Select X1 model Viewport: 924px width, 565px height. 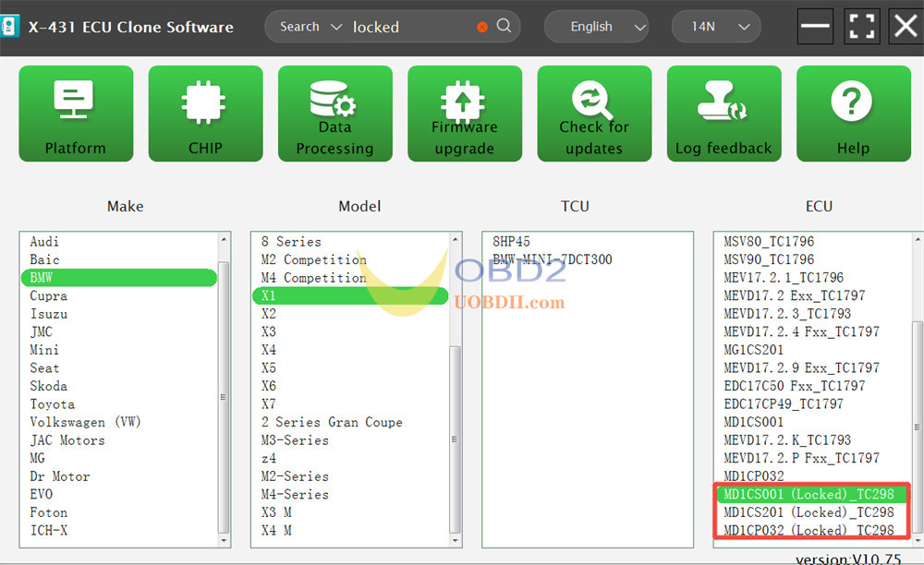coord(350,295)
